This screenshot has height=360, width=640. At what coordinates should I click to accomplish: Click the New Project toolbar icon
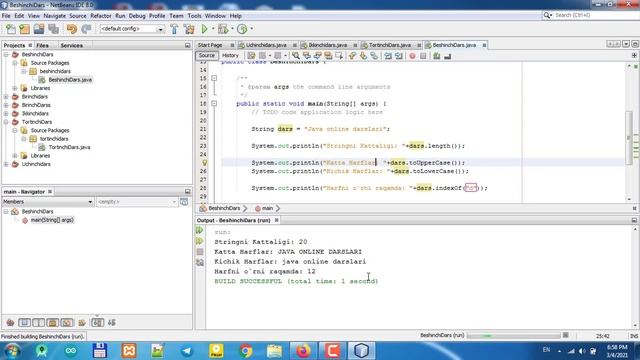tap(24, 29)
